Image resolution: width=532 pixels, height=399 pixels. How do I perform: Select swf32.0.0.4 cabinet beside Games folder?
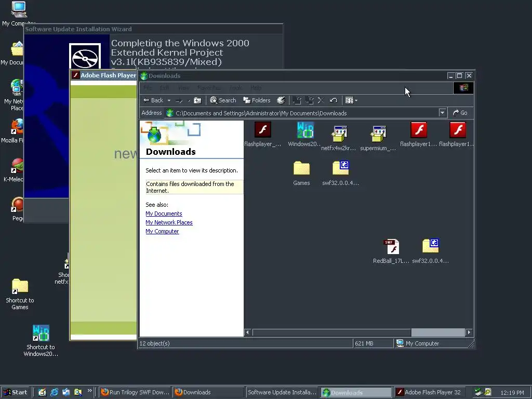(341, 173)
